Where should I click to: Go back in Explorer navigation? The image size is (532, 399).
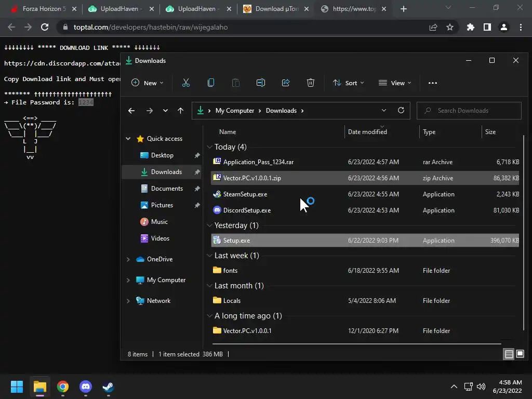click(x=131, y=111)
